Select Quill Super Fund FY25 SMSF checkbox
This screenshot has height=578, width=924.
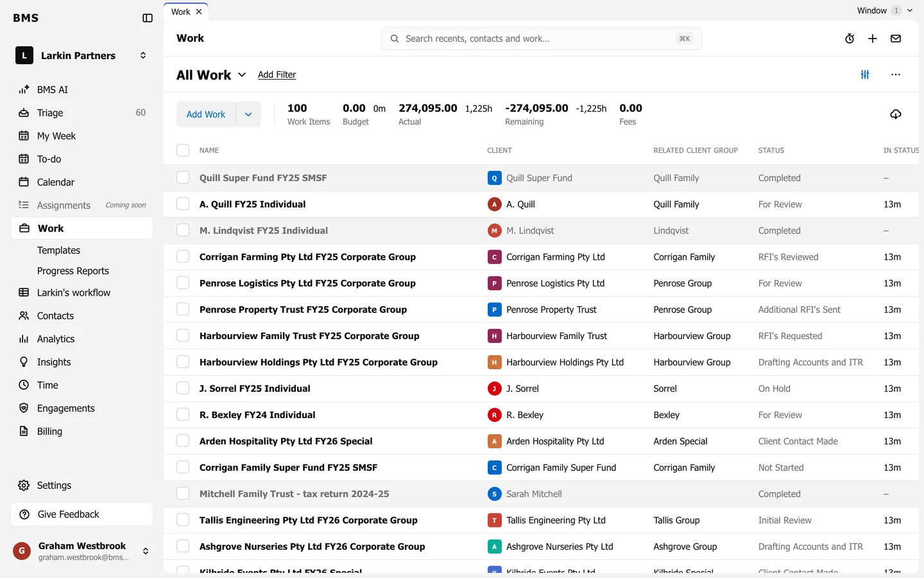(183, 178)
